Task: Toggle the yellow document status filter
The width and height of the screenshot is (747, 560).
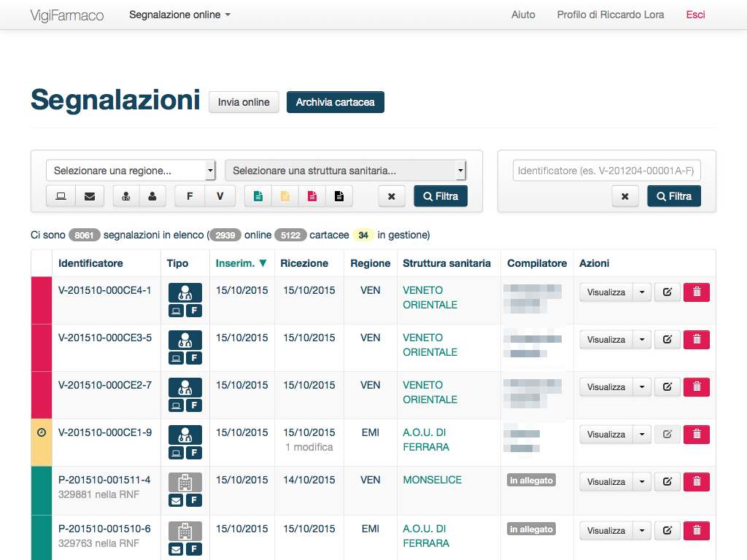Action: (285, 196)
